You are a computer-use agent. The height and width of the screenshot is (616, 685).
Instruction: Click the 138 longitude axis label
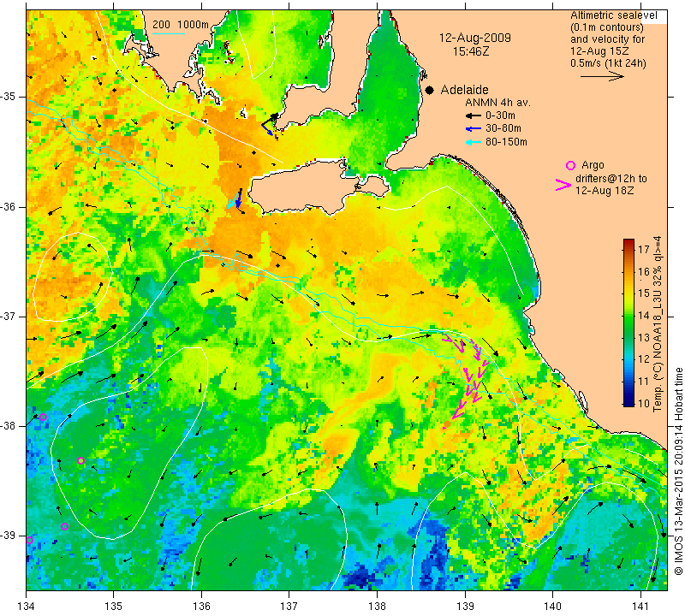point(377,606)
